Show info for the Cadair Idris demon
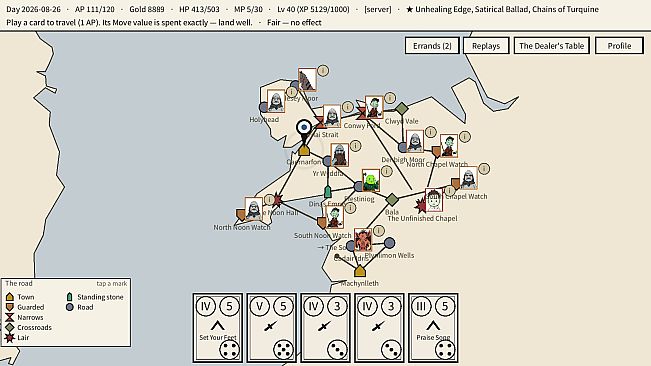This screenshot has width=651, height=366. coord(379,231)
